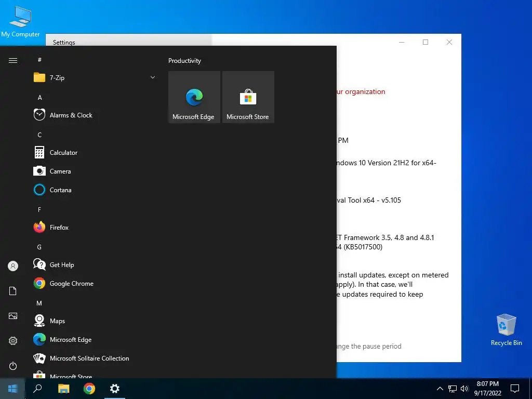The image size is (532, 399).
Task: Launch Cortana from app list
Action: 95,190
